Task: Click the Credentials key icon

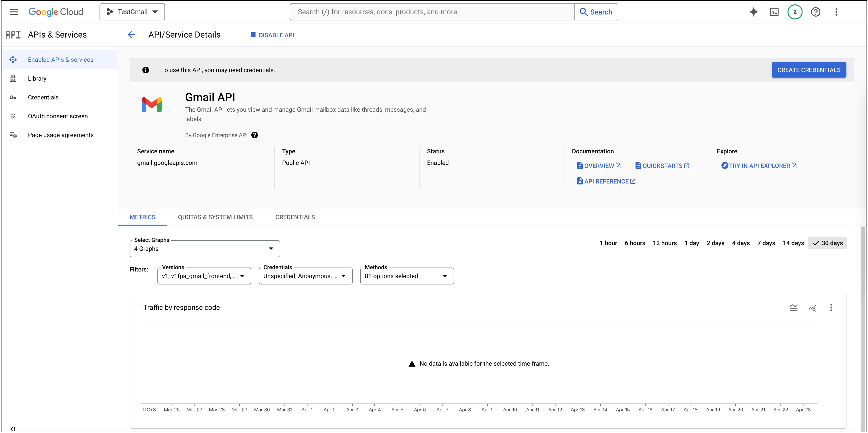Action: click(x=13, y=97)
